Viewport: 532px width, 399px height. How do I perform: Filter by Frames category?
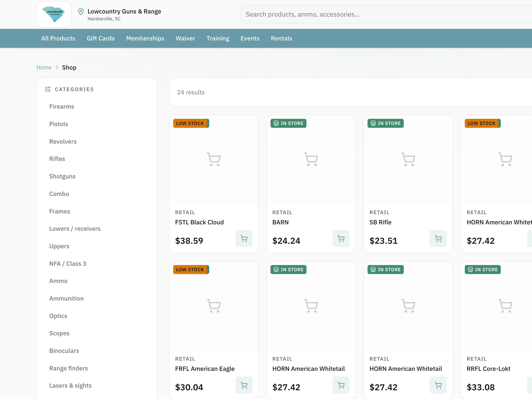click(60, 212)
